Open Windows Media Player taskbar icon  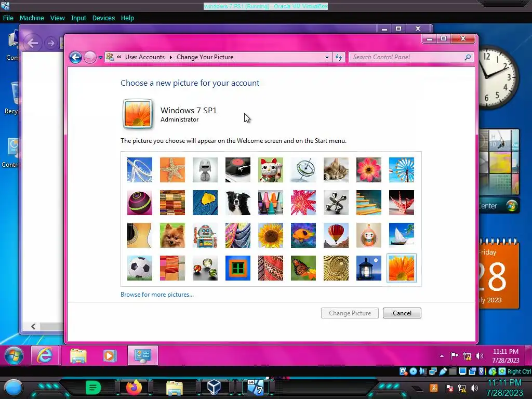pyautogui.click(x=110, y=355)
